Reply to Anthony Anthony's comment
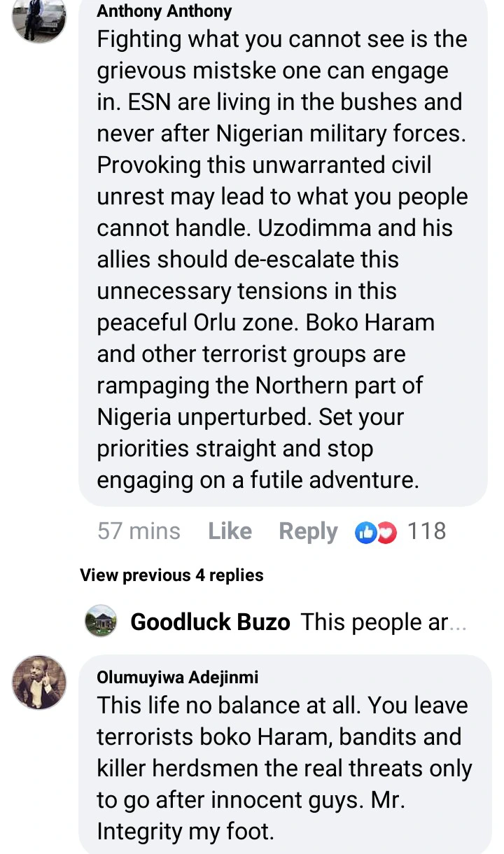Viewport: 504px width, 854px height. [x=308, y=532]
